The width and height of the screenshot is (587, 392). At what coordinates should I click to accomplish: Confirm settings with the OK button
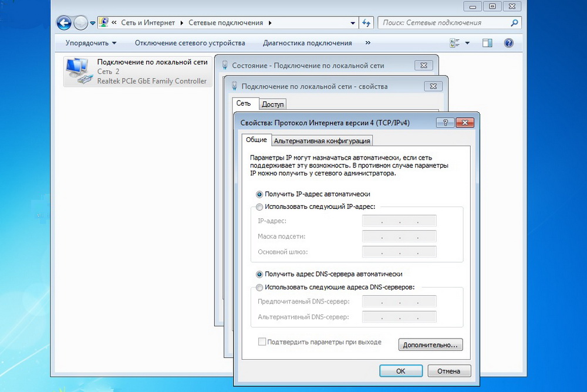pyautogui.click(x=401, y=371)
